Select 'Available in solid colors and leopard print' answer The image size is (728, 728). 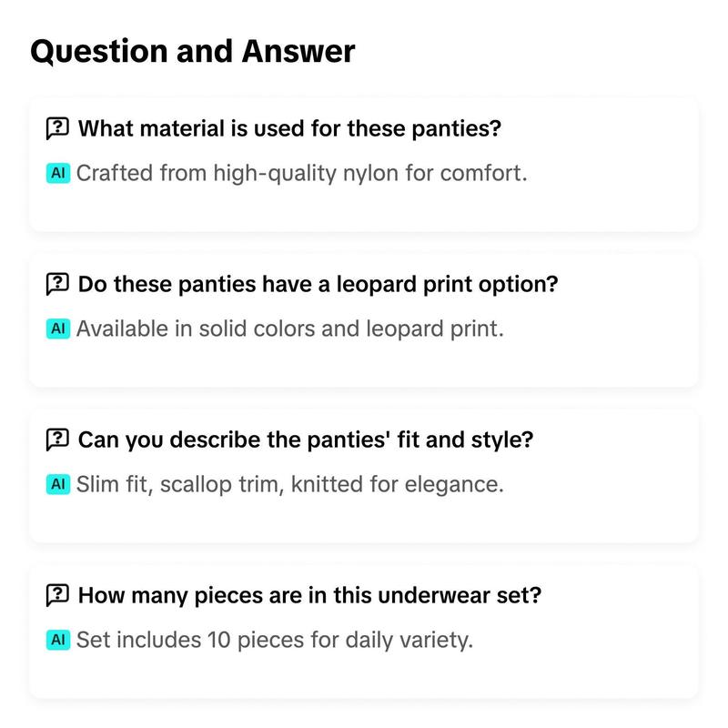click(x=290, y=329)
